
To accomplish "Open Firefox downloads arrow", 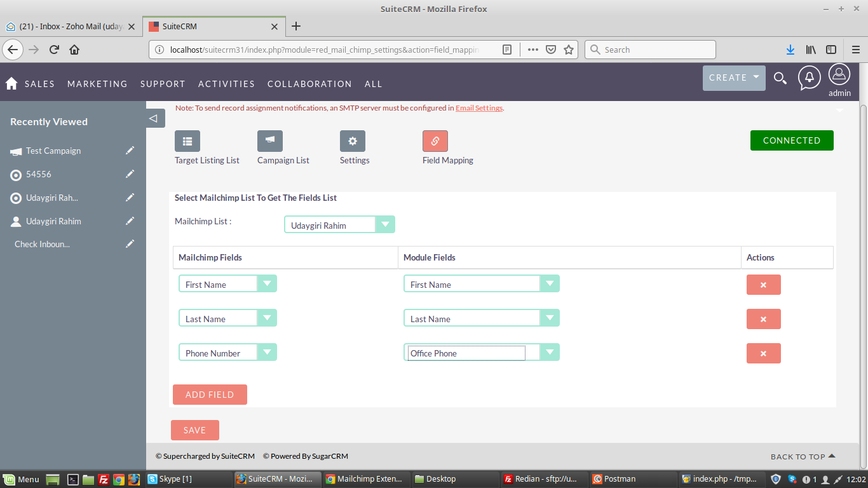I will (x=790, y=50).
